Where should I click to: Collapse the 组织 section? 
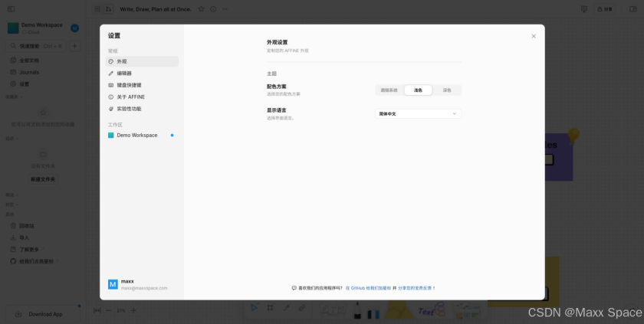coord(11,139)
